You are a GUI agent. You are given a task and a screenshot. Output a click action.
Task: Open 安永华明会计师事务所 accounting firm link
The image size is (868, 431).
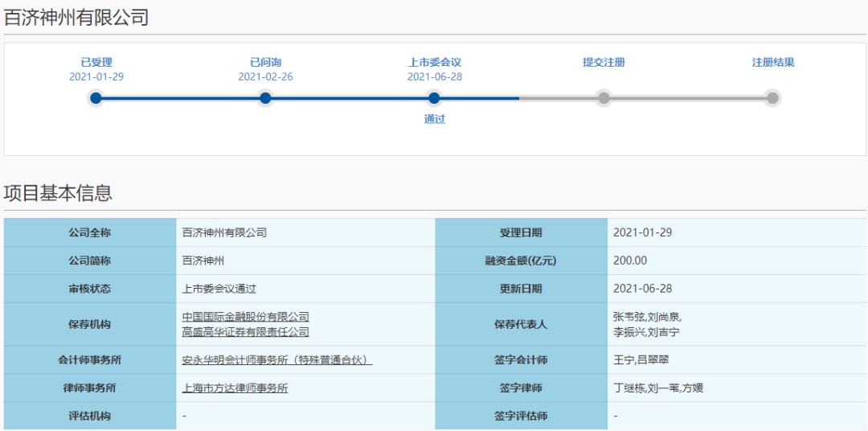(x=276, y=360)
